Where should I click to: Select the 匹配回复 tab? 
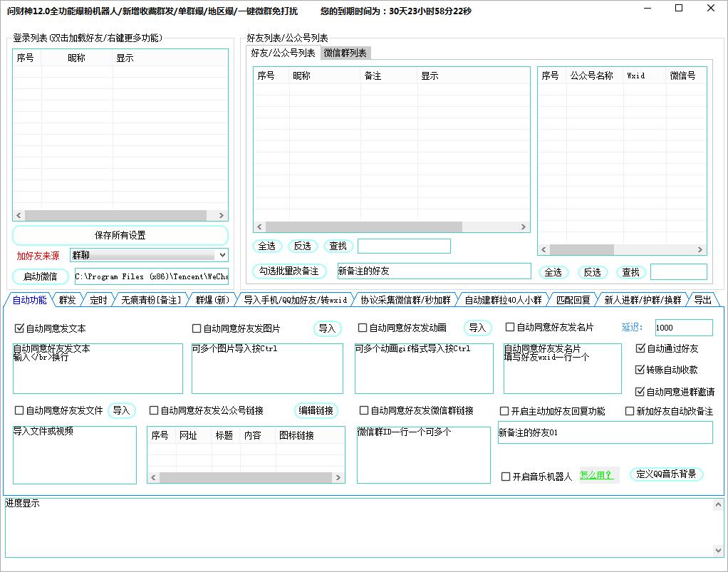(x=573, y=300)
